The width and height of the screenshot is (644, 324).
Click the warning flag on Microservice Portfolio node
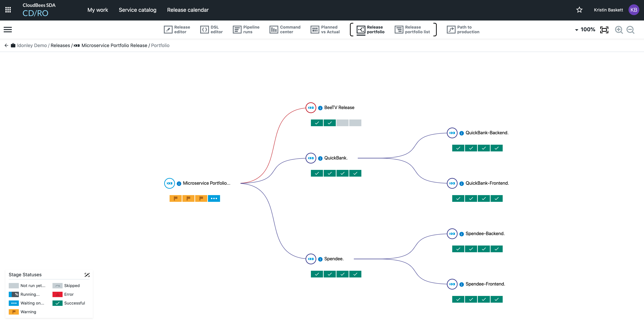[x=176, y=198]
